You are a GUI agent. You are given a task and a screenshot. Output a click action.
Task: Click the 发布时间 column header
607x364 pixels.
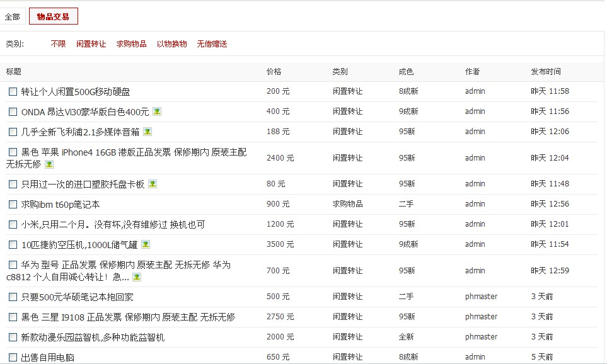[546, 72]
